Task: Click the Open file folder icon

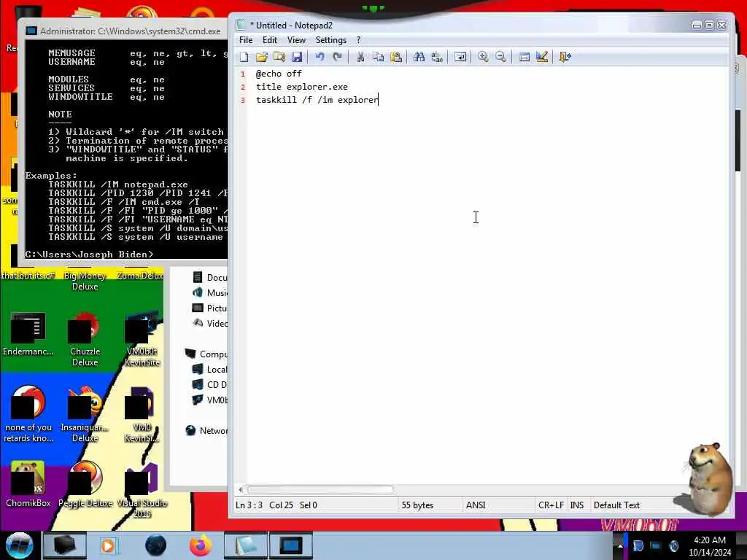Action: (262, 57)
